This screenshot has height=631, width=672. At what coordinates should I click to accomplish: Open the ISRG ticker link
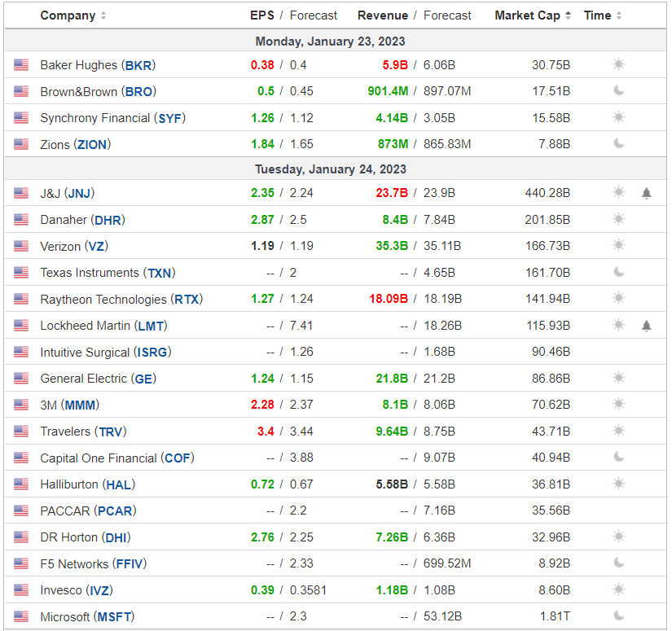pyautogui.click(x=152, y=353)
